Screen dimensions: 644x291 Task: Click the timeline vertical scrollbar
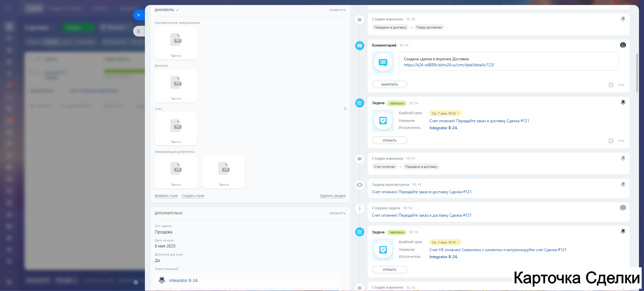tap(637, 73)
